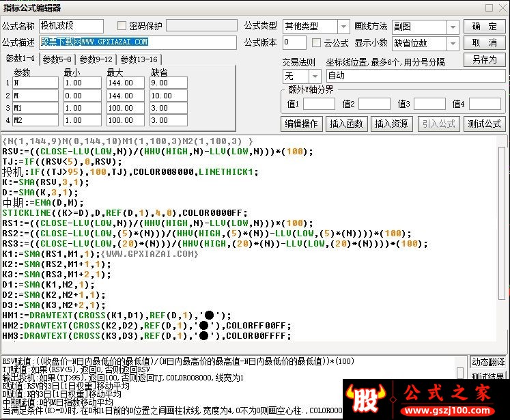Open the 参数13-16 tab
The image size is (510, 420).
139,59
